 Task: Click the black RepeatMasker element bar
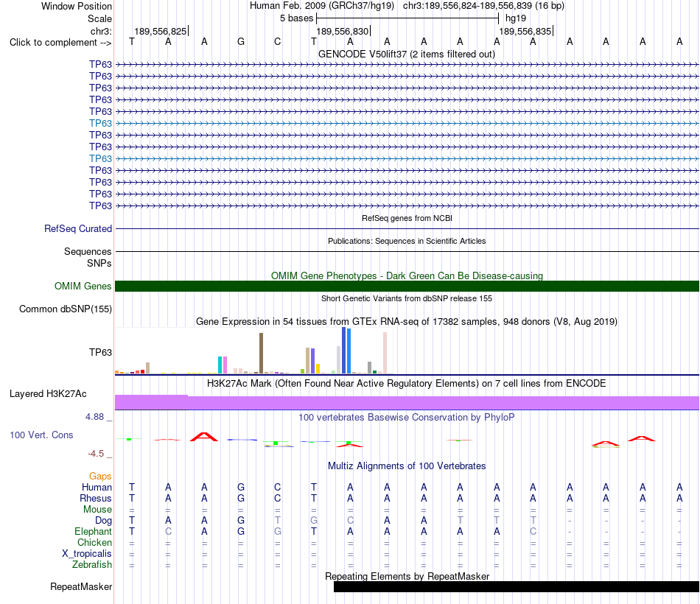517,586
